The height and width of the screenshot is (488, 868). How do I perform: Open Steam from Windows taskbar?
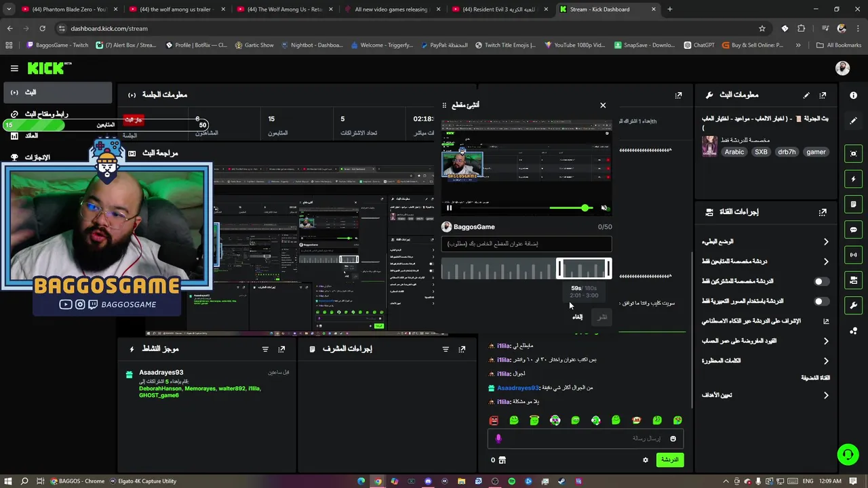561,481
